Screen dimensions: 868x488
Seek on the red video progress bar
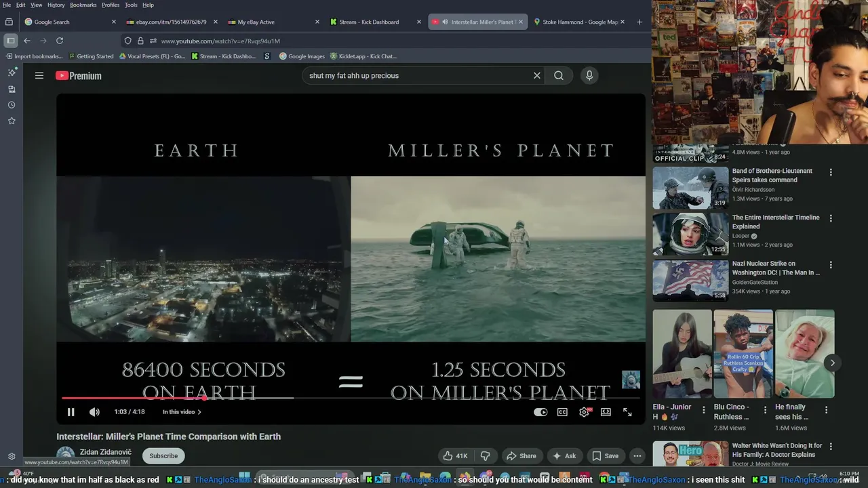[351, 398]
